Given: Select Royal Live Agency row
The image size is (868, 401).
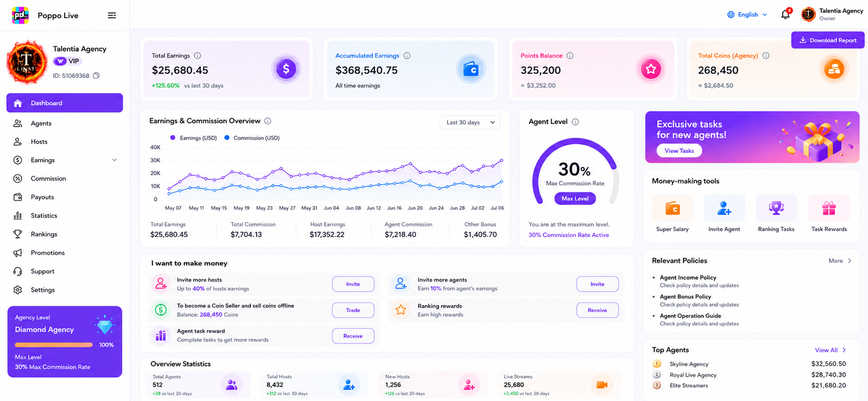Looking at the screenshot, I should pos(749,375).
